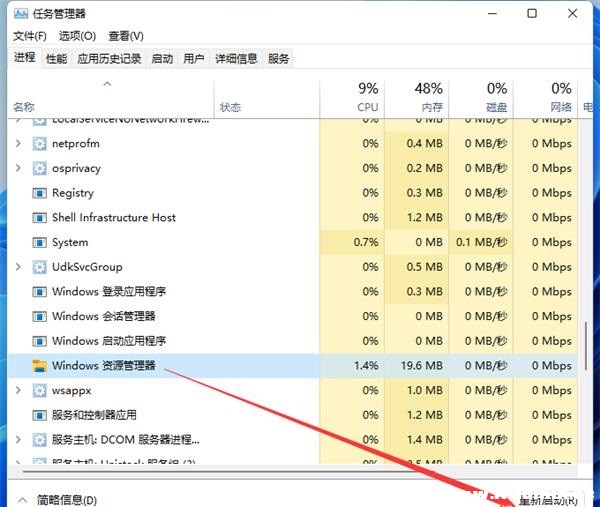
Task: Collapse to 简略信息 view
Action: (x=58, y=500)
